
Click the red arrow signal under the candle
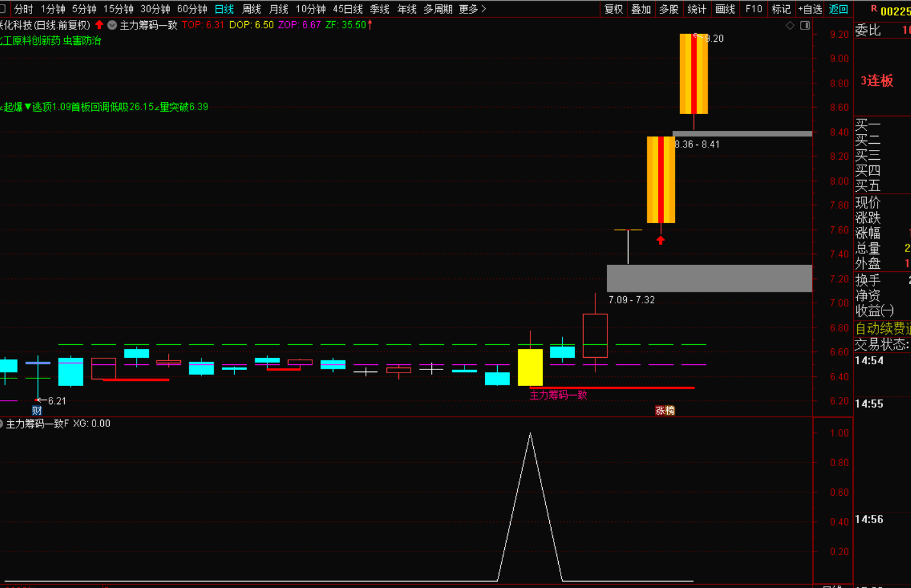pos(661,240)
